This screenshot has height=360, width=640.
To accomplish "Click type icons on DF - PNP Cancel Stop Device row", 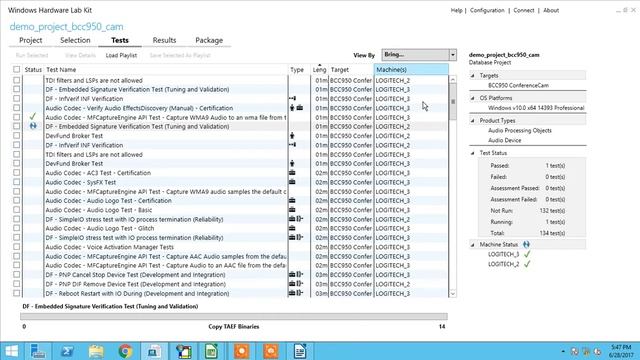I will point(296,274).
